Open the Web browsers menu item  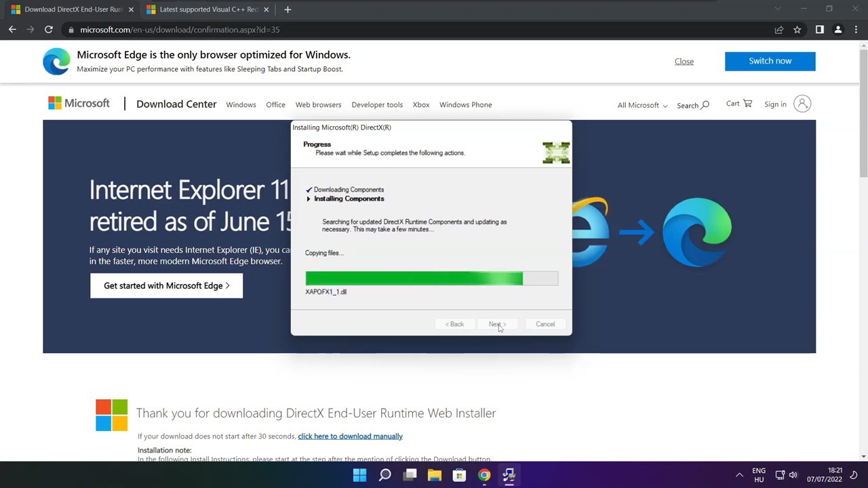point(318,105)
